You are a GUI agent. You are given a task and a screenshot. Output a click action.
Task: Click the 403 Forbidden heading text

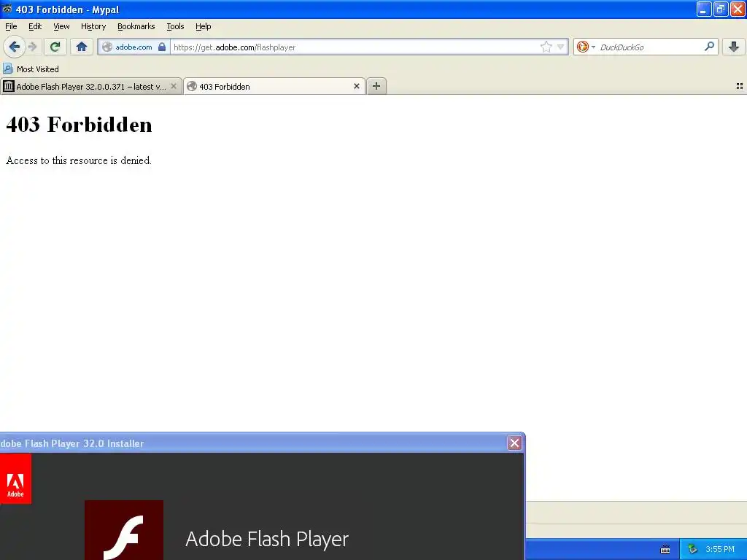(79, 125)
